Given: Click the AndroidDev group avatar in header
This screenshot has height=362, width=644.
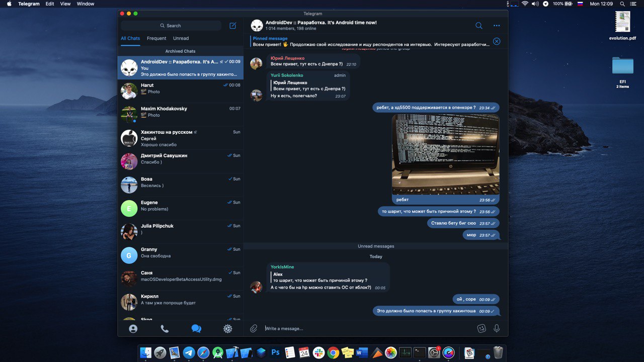Looking at the screenshot, I should click(x=257, y=26).
